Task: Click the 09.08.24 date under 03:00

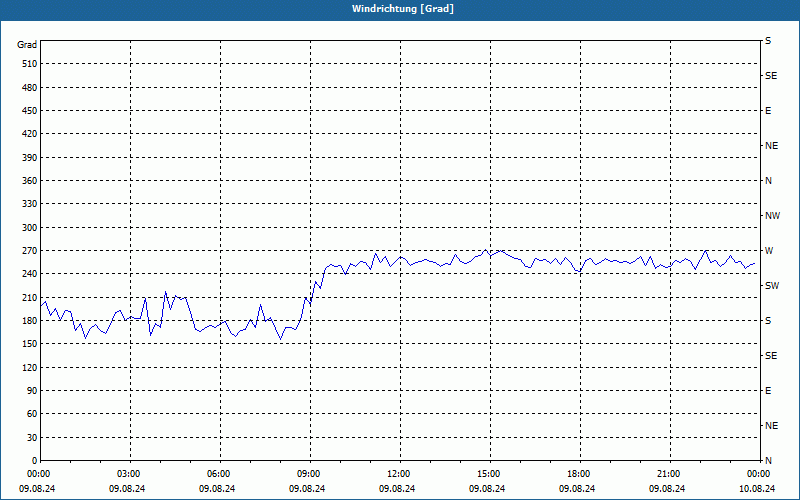Action: (127, 489)
